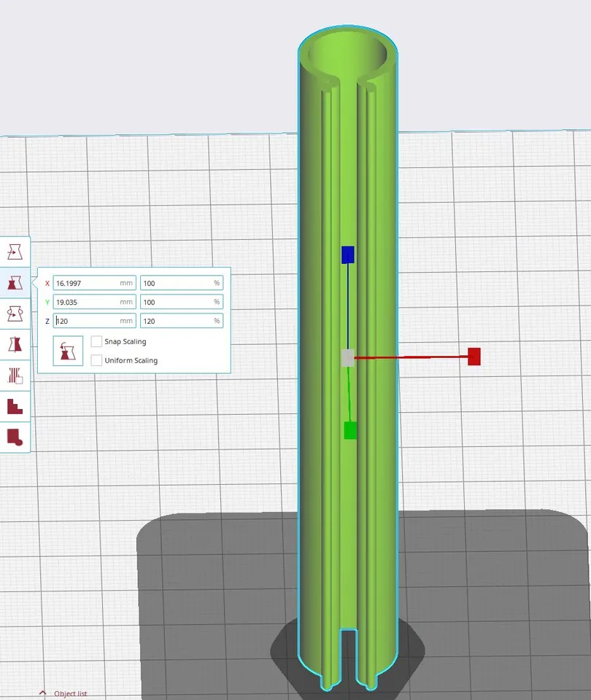Click the Y size field in mm
Image resolution: width=591 pixels, height=700 pixels.
86,302
